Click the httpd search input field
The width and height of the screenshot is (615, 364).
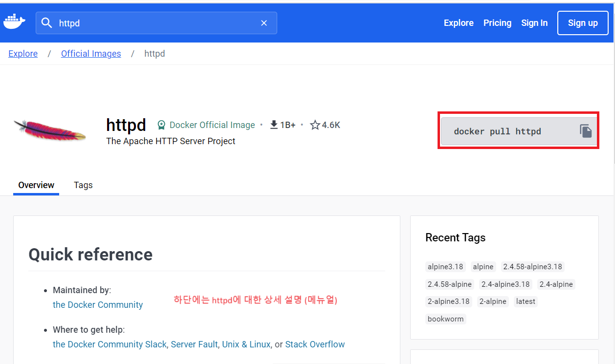[156, 23]
